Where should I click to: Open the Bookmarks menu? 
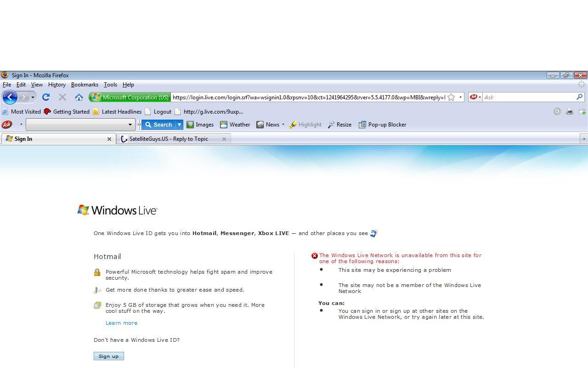pyautogui.click(x=85, y=85)
